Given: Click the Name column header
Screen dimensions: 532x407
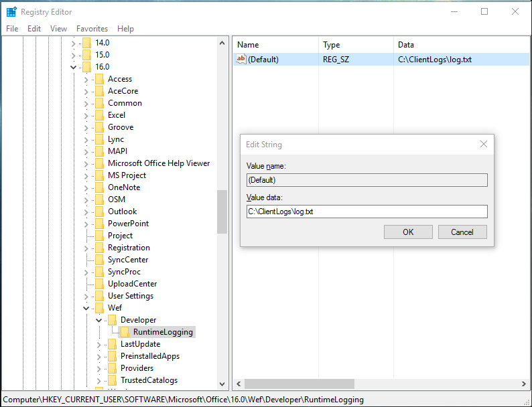Looking at the screenshot, I should pos(276,45).
